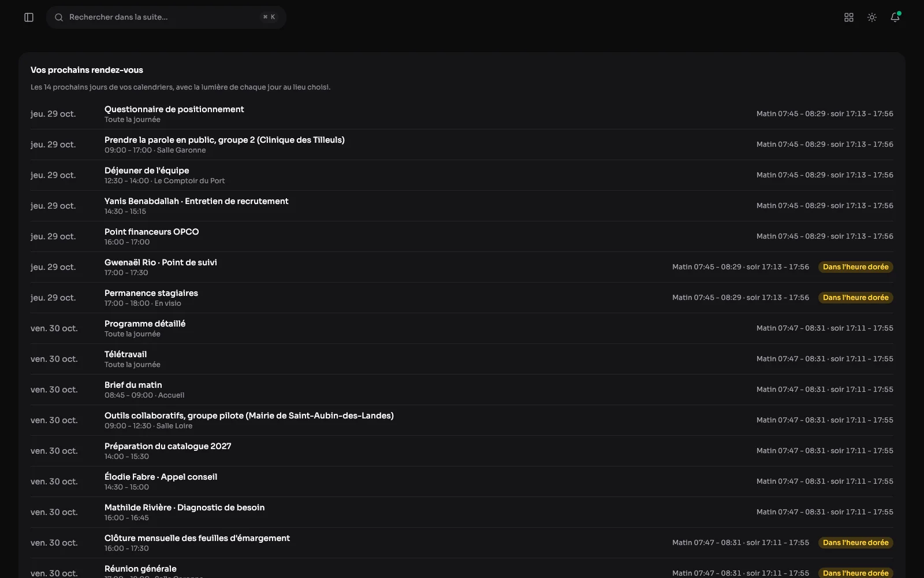Select 'Clôture mensuelle des feuilles d'émargement'
The height and width of the screenshot is (578, 924).
pyautogui.click(x=462, y=543)
